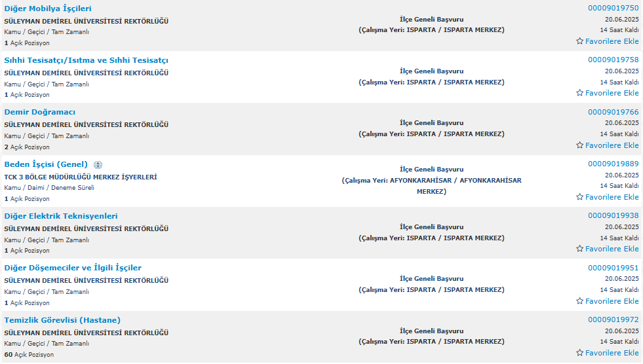Click favorite star for Diğer Elektrik Teknisyenleri

coord(579,249)
